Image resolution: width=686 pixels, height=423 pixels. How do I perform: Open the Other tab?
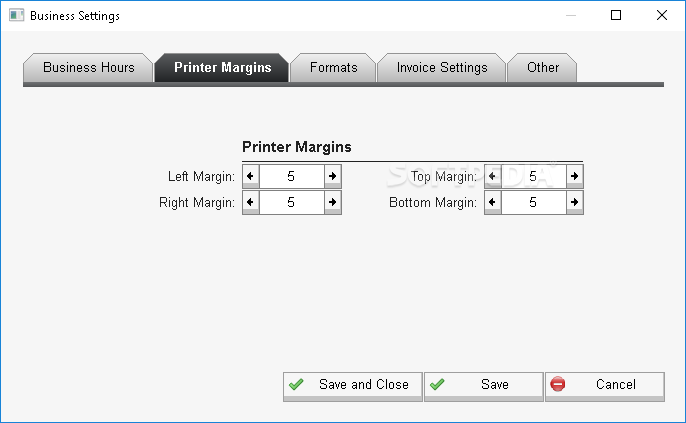click(x=542, y=67)
